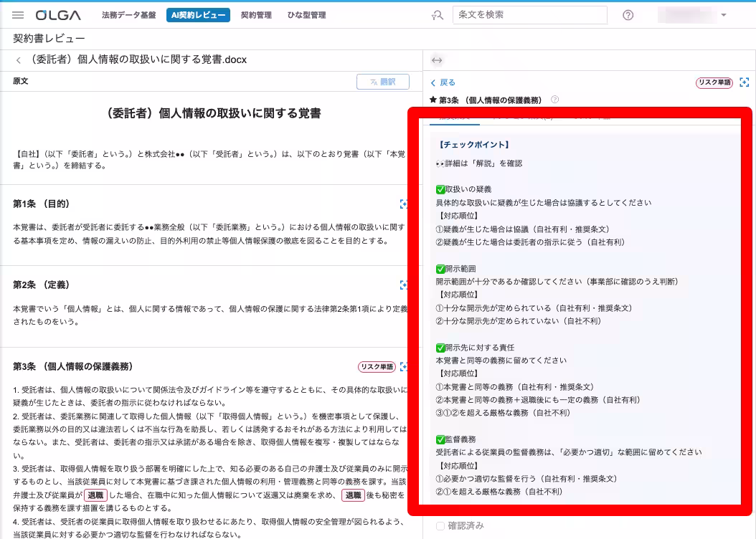Open the detail expand icon on 第1条（目的）
The height and width of the screenshot is (539, 756).
tap(404, 204)
